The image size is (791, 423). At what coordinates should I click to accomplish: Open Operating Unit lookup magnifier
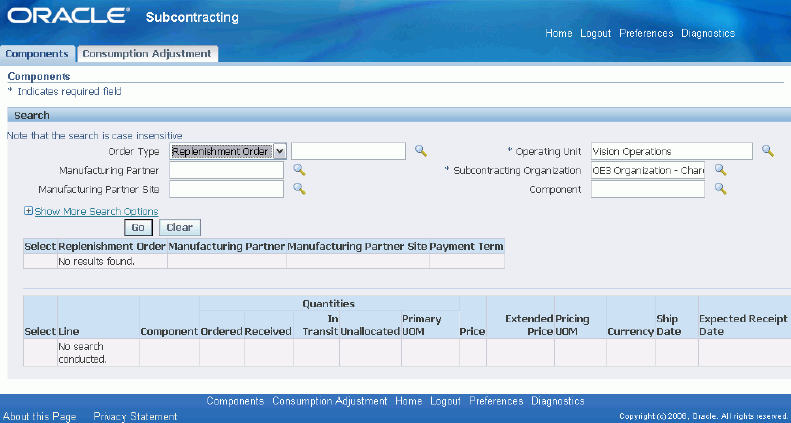(x=768, y=151)
